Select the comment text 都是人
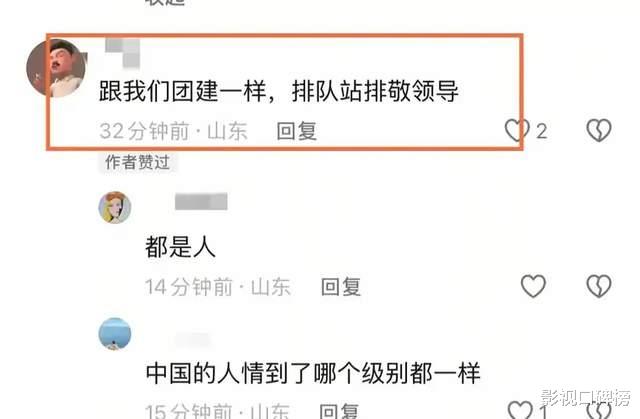 [180, 247]
